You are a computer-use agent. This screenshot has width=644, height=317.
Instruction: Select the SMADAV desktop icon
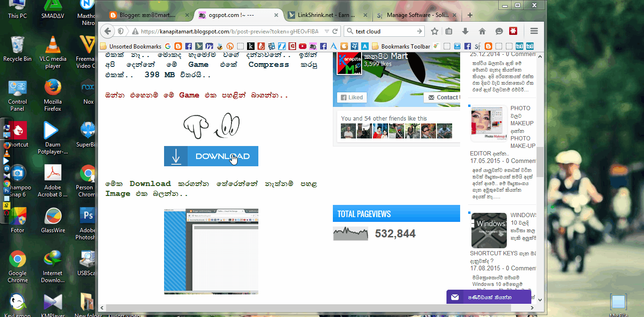coord(53,9)
